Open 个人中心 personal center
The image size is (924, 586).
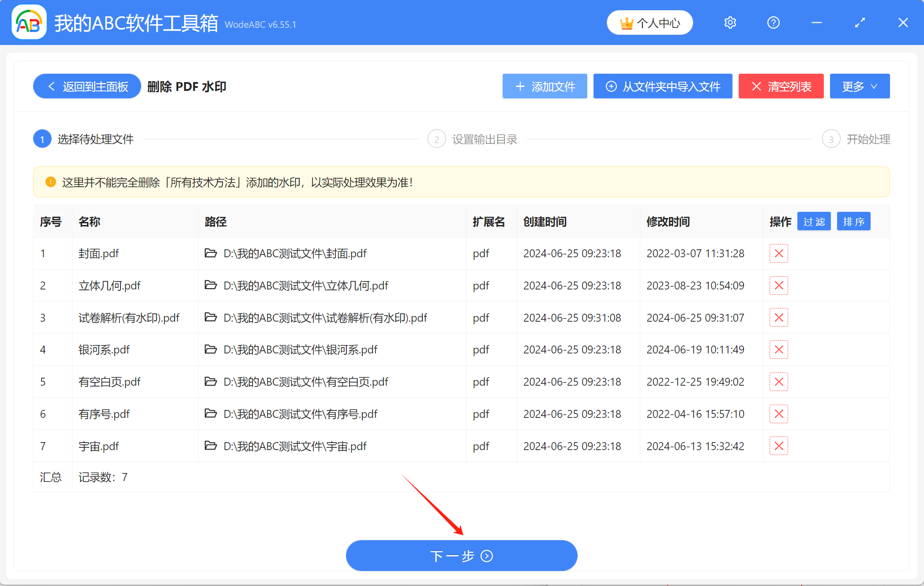[650, 23]
